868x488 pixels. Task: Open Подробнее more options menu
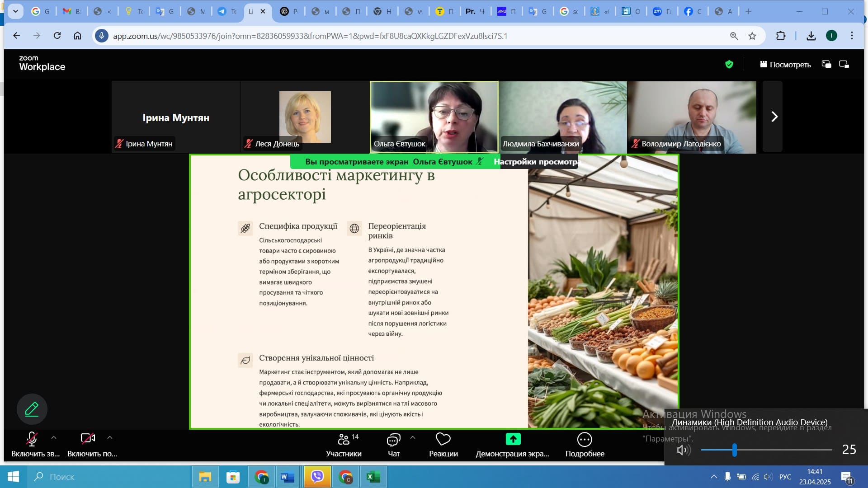[x=585, y=445]
